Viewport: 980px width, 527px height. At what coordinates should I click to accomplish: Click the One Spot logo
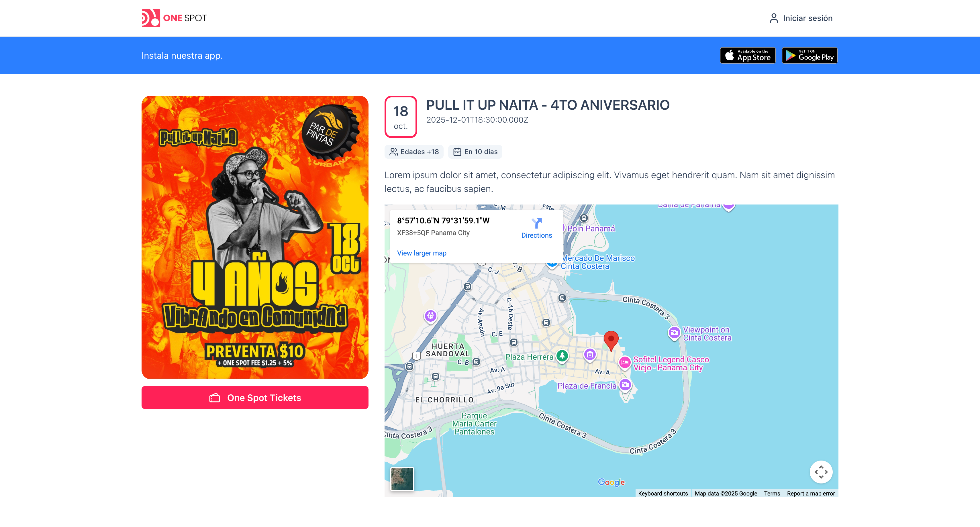tap(174, 18)
